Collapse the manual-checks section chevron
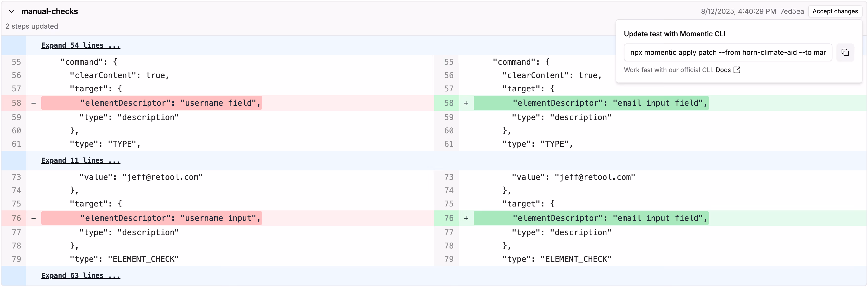Viewport: 868px width, 287px height. [11, 11]
